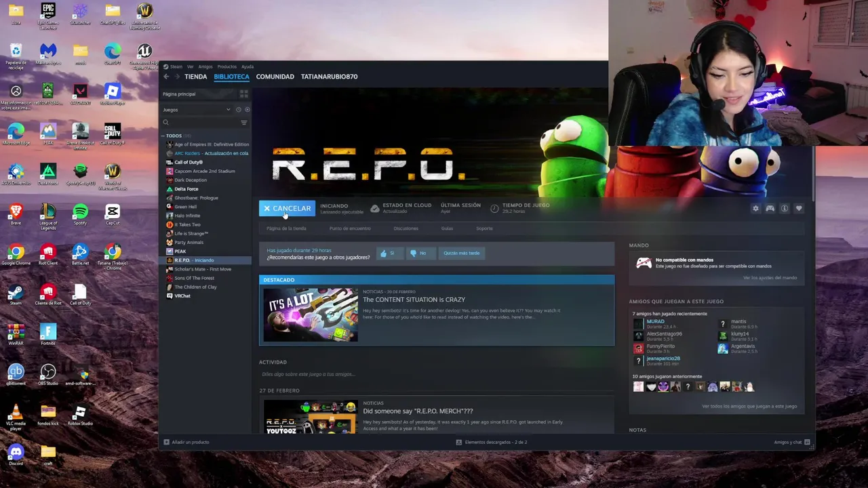Show game info circle icon

(x=785, y=209)
